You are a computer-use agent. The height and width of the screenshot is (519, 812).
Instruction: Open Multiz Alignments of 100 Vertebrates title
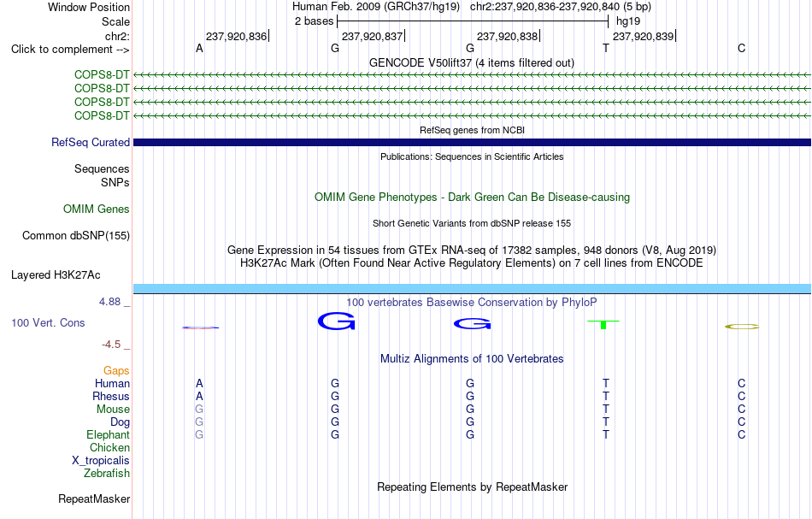click(x=472, y=358)
